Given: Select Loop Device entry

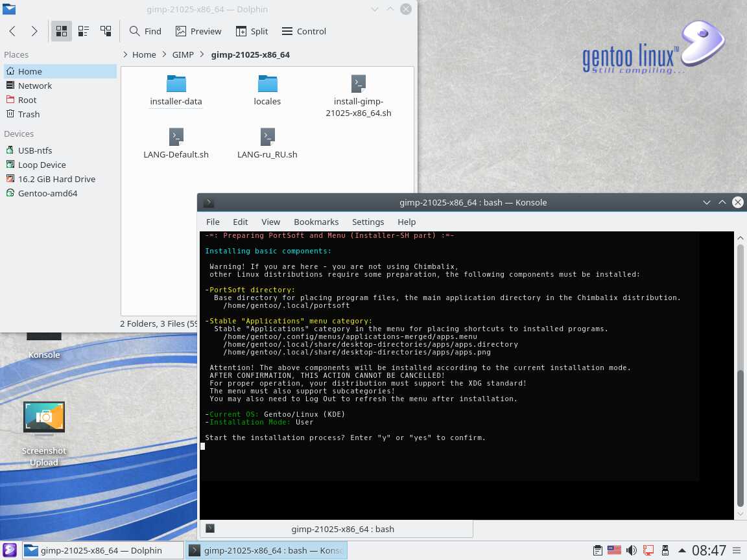Looking at the screenshot, I should pos(60,165).
